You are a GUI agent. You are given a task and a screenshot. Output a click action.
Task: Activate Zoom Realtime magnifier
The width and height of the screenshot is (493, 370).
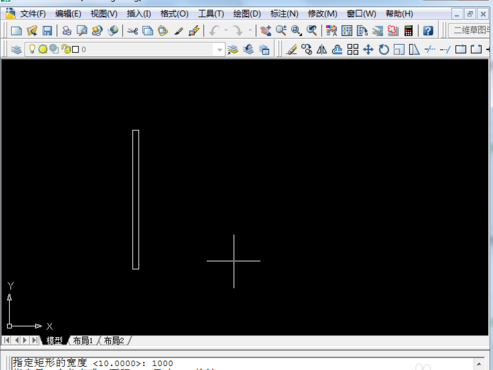(281, 31)
